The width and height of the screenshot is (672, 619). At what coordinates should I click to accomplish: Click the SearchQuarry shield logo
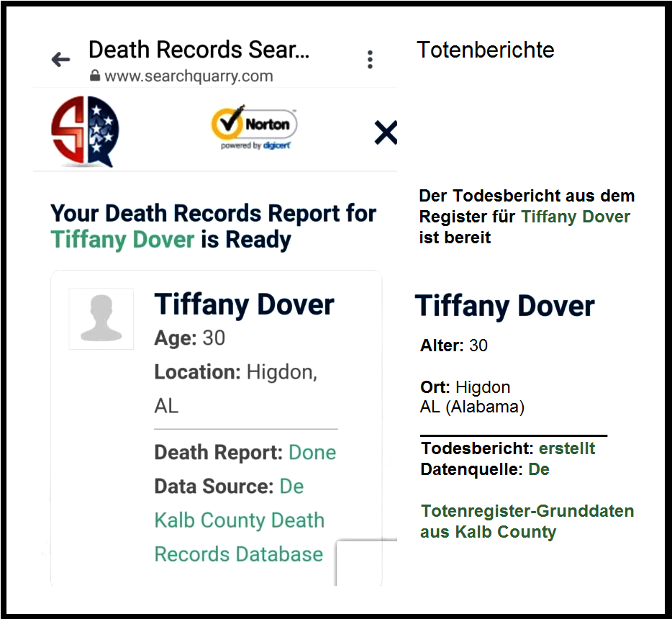tap(85, 131)
